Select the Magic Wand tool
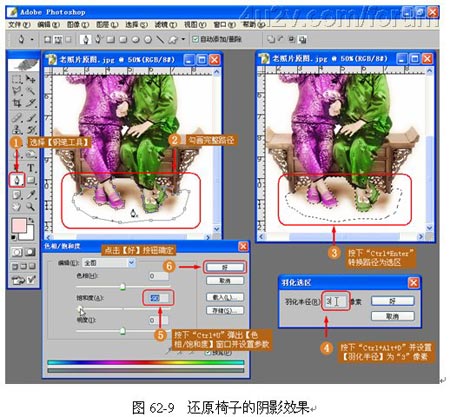The width and height of the screenshot is (450, 417). click(x=31, y=91)
